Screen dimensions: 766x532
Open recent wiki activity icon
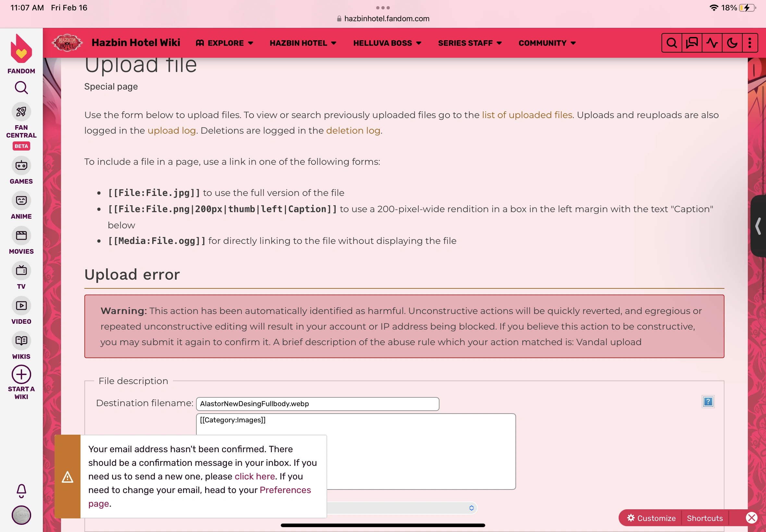pyautogui.click(x=712, y=43)
